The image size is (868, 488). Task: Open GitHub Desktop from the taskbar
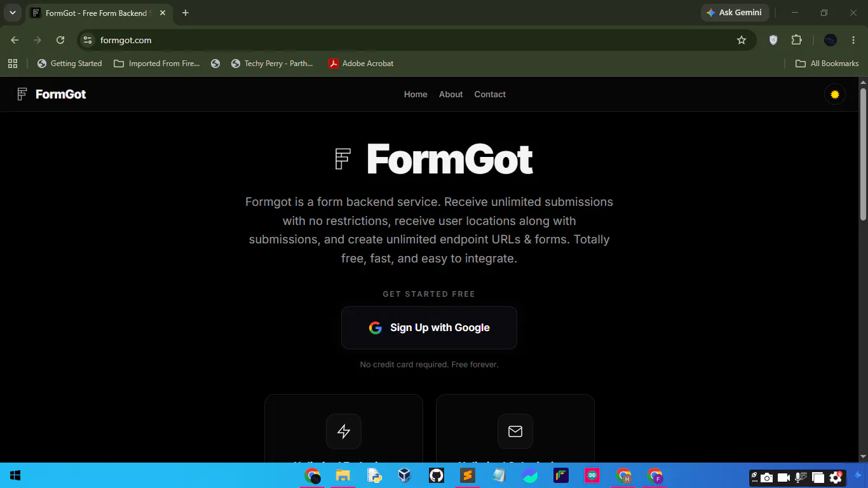click(x=437, y=475)
